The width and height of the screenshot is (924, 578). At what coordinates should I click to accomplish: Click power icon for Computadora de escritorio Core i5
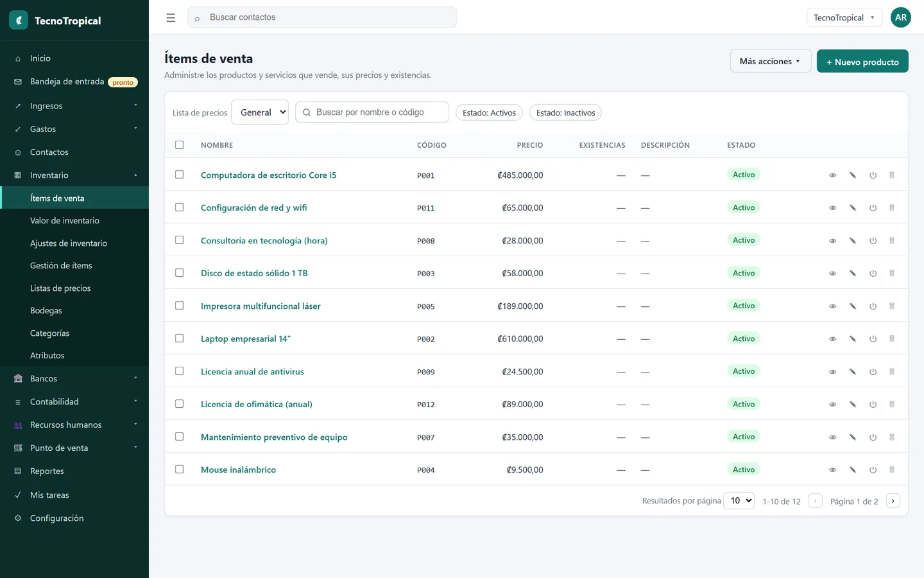point(873,175)
